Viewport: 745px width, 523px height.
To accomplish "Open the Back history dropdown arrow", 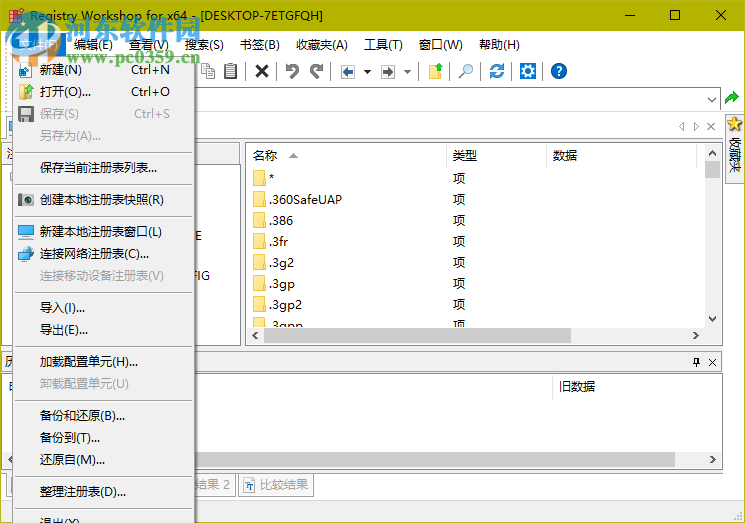I will (367, 72).
